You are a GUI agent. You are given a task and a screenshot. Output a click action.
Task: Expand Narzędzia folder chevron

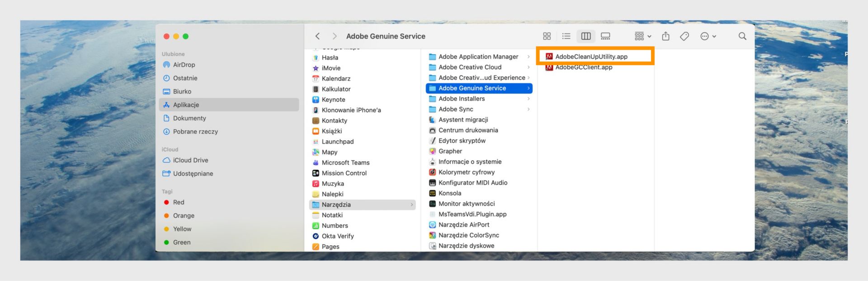point(412,205)
